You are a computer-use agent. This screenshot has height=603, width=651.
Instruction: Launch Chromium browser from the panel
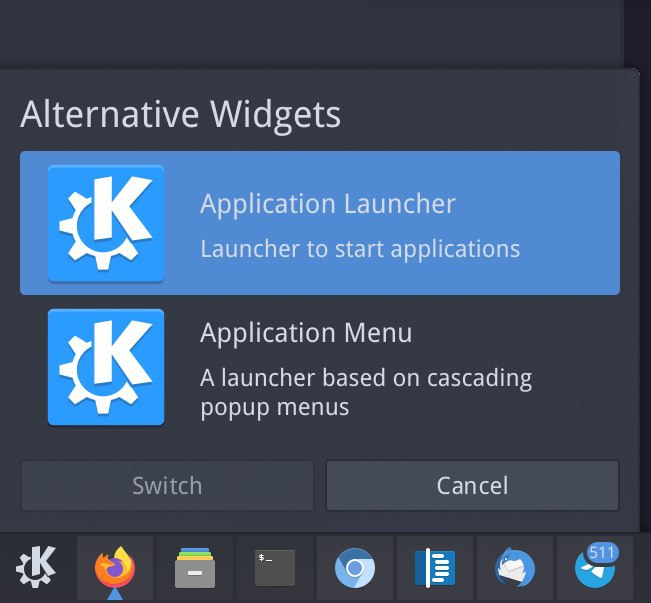click(x=355, y=568)
